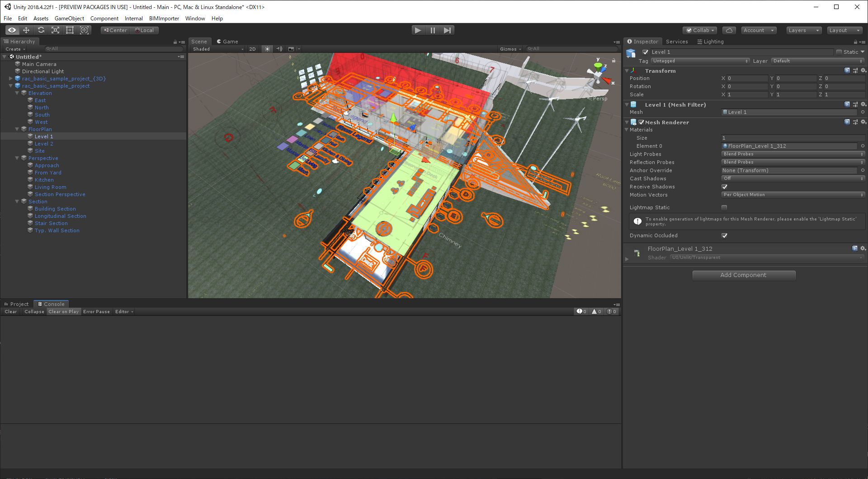
Task: Switch the Scene view to 2D mode
Action: [252, 49]
